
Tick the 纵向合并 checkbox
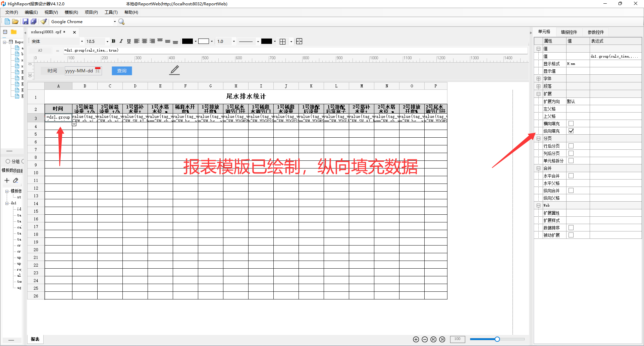[571, 191]
